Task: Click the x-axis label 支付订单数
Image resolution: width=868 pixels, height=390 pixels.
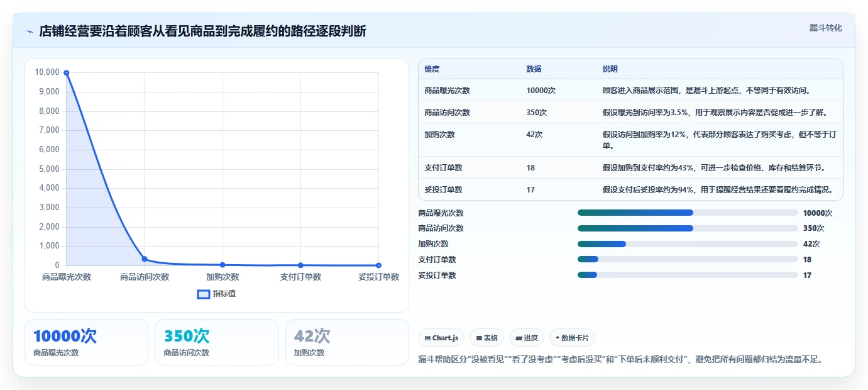Action: [300, 277]
